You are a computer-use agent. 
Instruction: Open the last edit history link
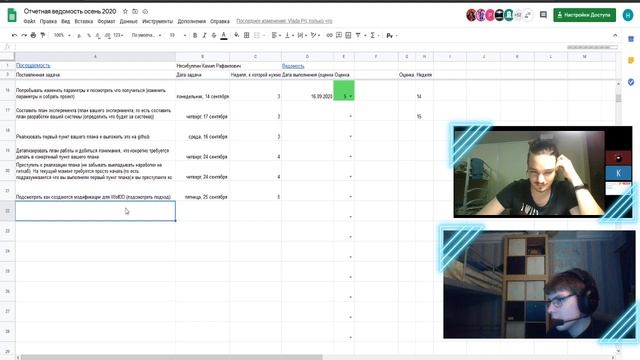click(284, 21)
